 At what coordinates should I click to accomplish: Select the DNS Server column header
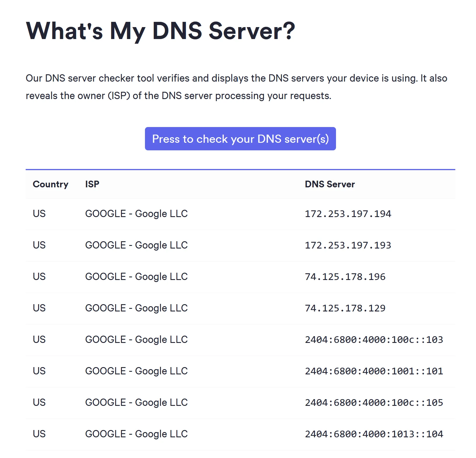tap(330, 184)
